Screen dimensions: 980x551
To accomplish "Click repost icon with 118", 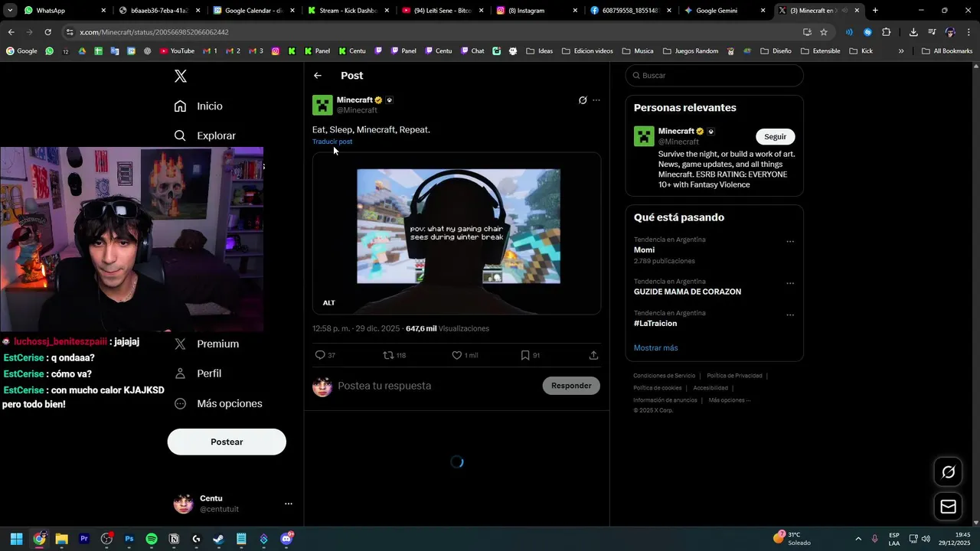I will pyautogui.click(x=394, y=355).
